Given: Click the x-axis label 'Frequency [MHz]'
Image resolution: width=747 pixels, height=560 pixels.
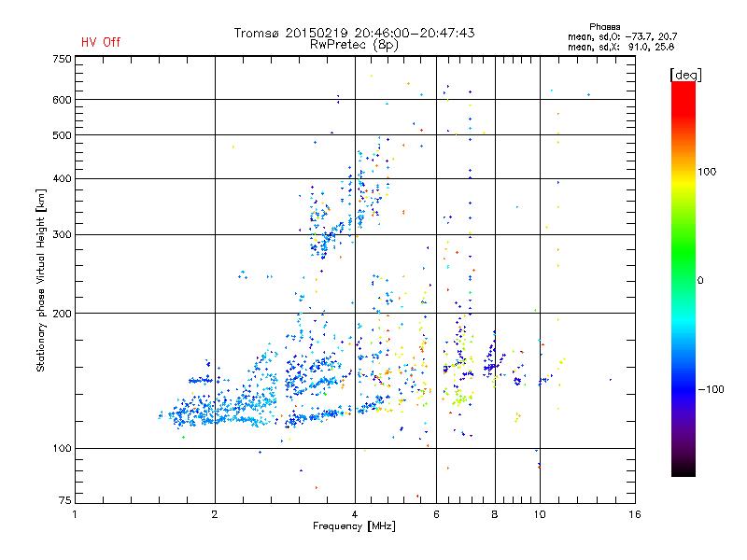Looking at the screenshot, I should tap(354, 526).
